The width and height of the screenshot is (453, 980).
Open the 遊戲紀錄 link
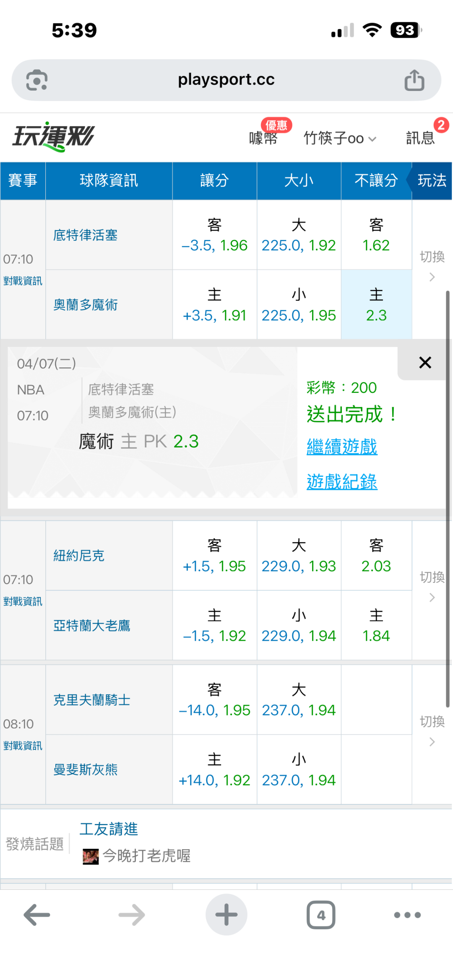342,481
